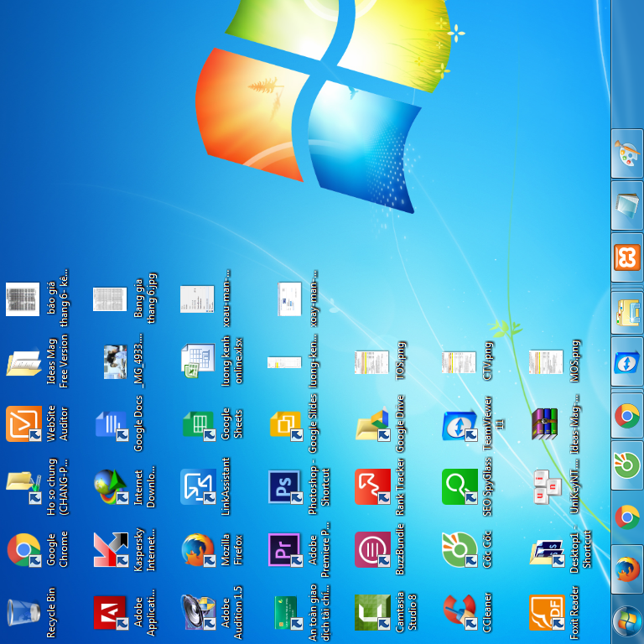Image resolution: width=644 pixels, height=644 pixels.
Task: Click the Adobe Audition 1.5 icon
Action: click(198, 612)
